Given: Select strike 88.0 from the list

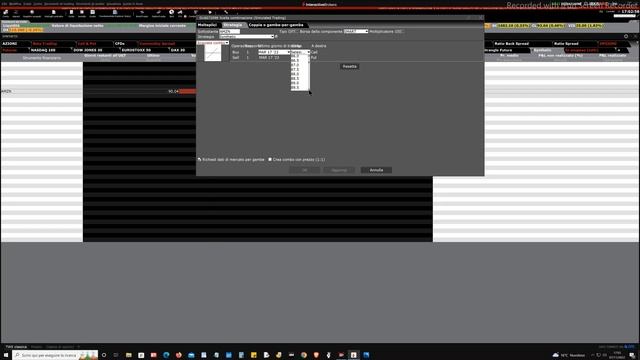Looking at the screenshot, I should point(298,74).
